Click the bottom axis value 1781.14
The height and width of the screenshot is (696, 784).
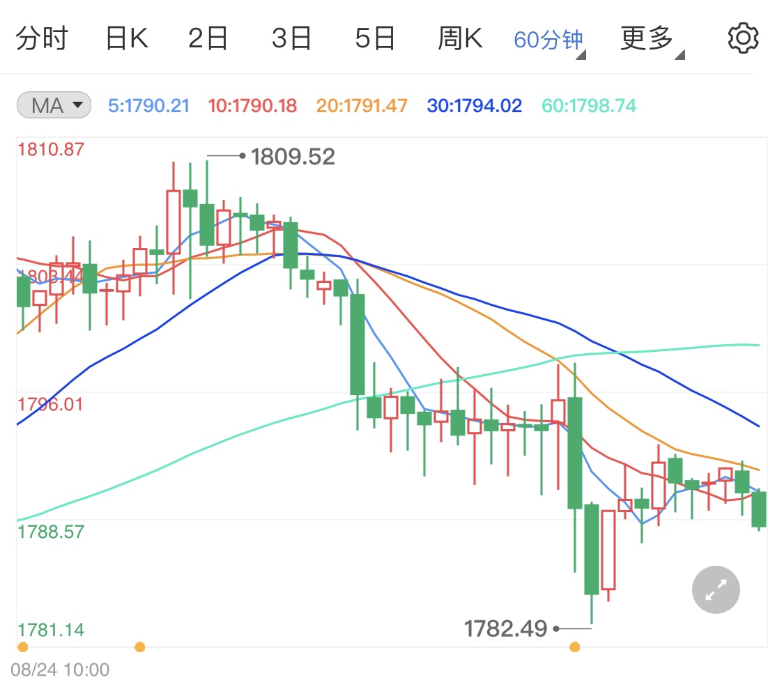[51, 630]
